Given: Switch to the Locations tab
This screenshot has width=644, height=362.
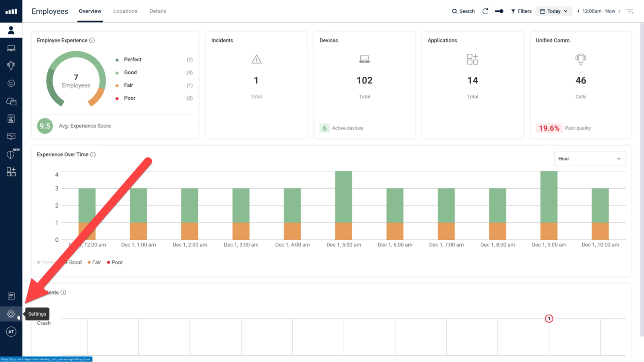Looking at the screenshot, I should click(x=125, y=11).
